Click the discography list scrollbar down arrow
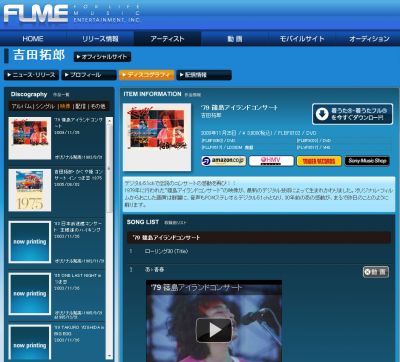The width and height of the screenshot is (400, 362). pos(109,356)
